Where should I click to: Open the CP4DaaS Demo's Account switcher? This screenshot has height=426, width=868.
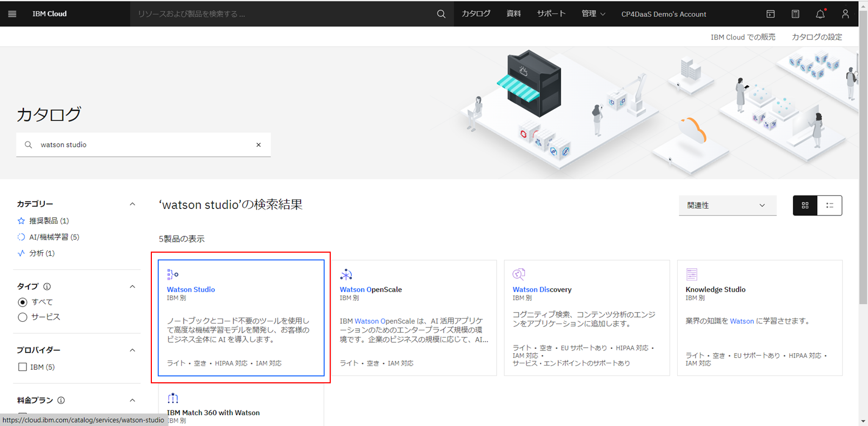664,14
